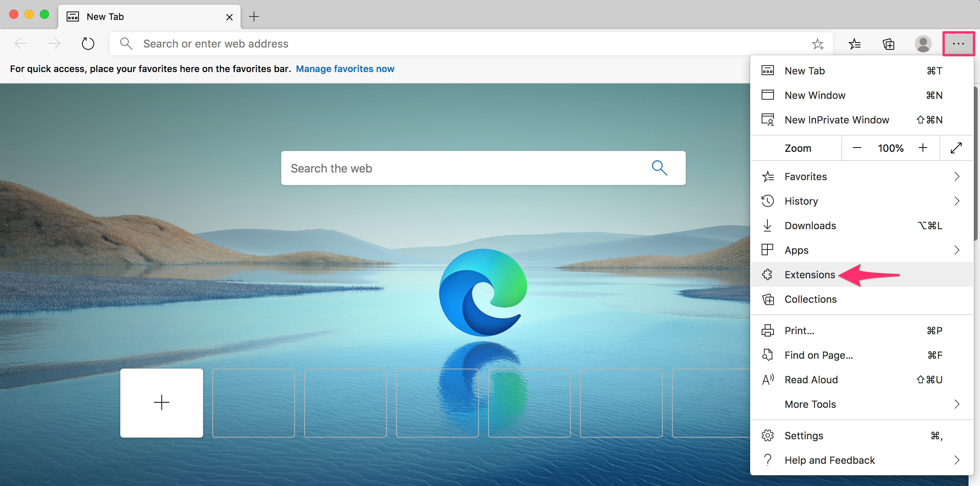Viewport: 980px width, 486px height.
Task: Click the Print option
Action: (800, 330)
